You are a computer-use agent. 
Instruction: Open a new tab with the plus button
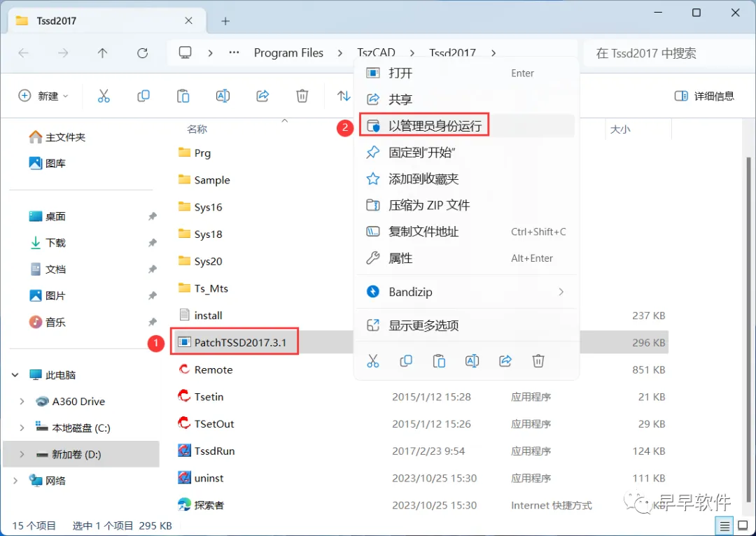[225, 21]
